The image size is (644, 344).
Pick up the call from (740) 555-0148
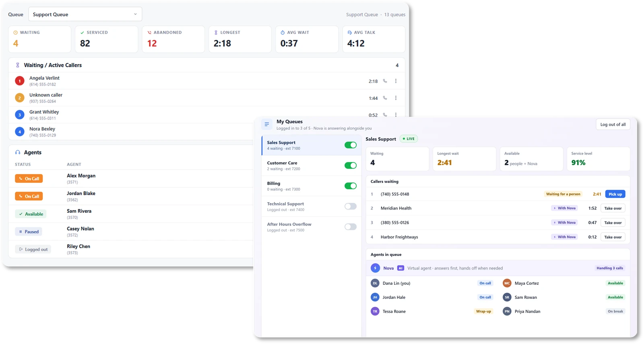[615, 194]
